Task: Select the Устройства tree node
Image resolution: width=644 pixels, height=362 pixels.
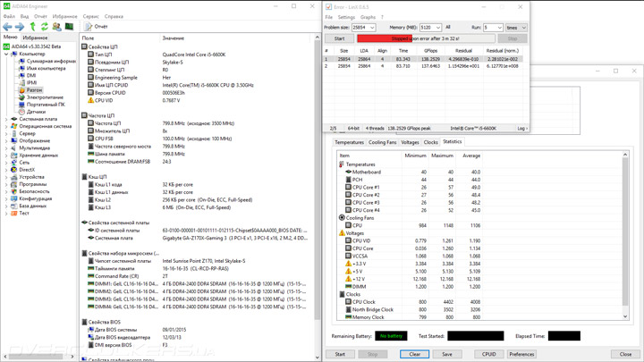Action: [x=31, y=177]
